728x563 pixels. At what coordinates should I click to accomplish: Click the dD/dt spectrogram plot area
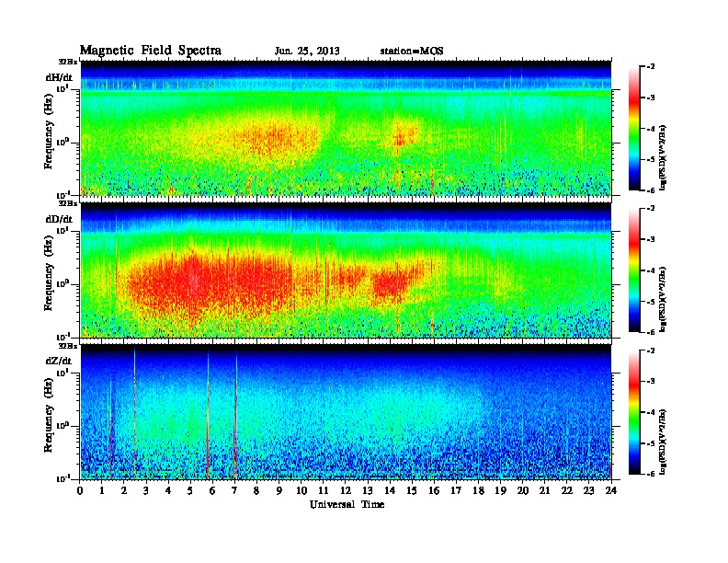pyautogui.click(x=346, y=270)
